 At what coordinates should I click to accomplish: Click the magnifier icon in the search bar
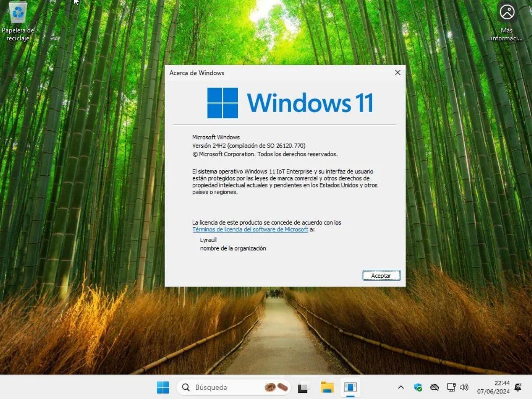185,387
